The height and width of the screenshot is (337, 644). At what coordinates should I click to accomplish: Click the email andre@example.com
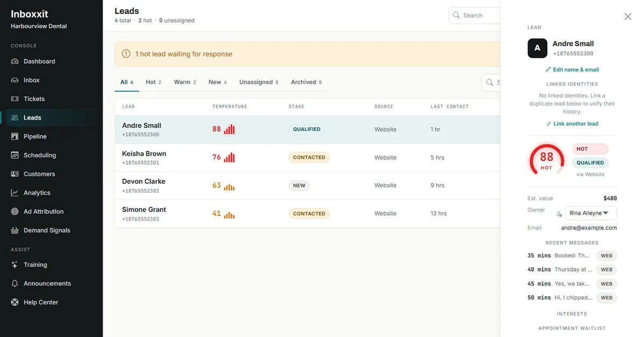tap(588, 228)
